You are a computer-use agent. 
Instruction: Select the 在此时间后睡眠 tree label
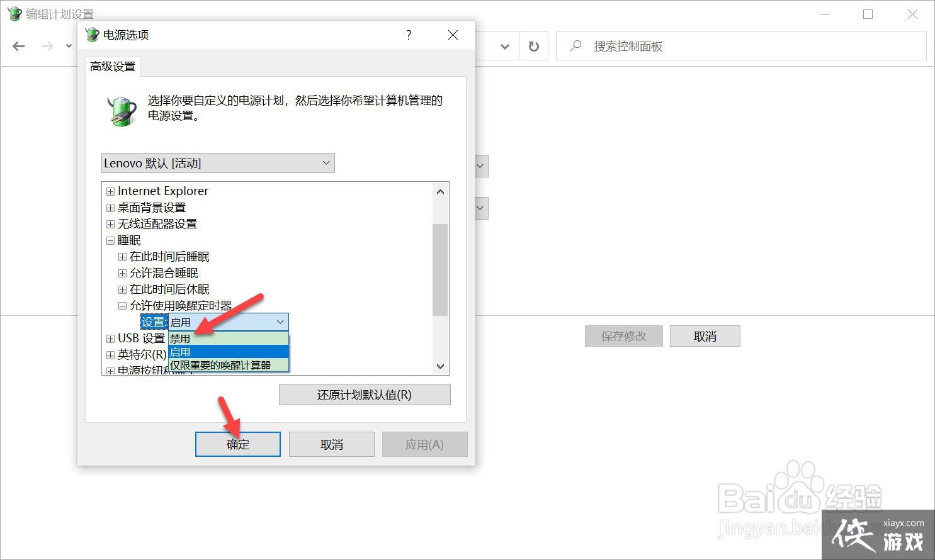click(x=169, y=257)
